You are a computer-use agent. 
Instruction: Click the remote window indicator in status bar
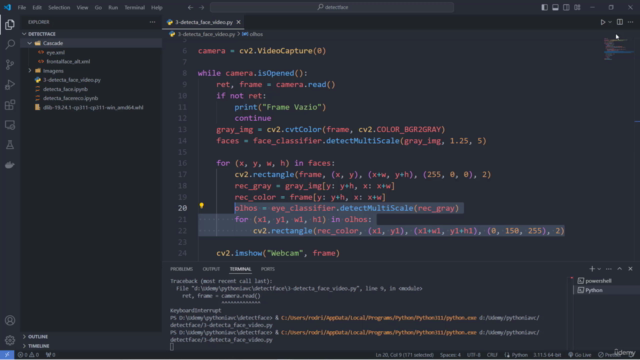tap(7, 355)
